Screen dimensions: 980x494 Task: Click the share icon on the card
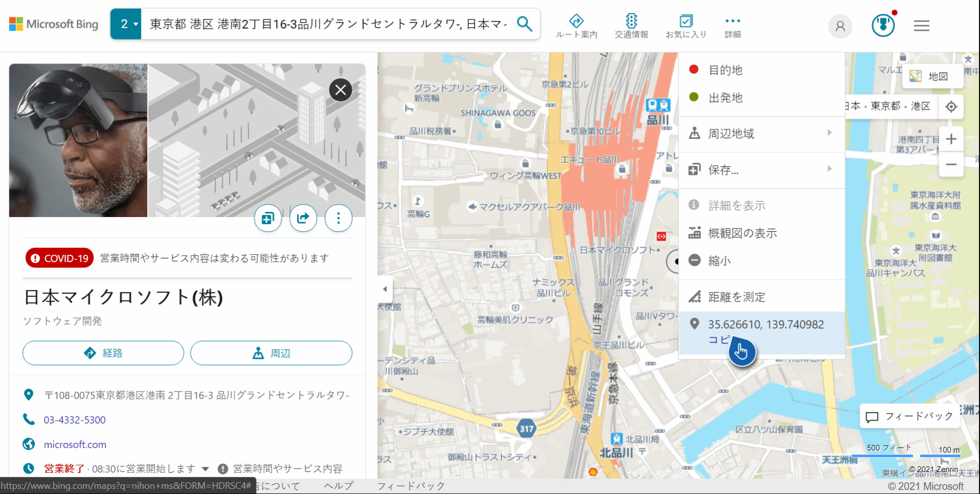point(303,219)
